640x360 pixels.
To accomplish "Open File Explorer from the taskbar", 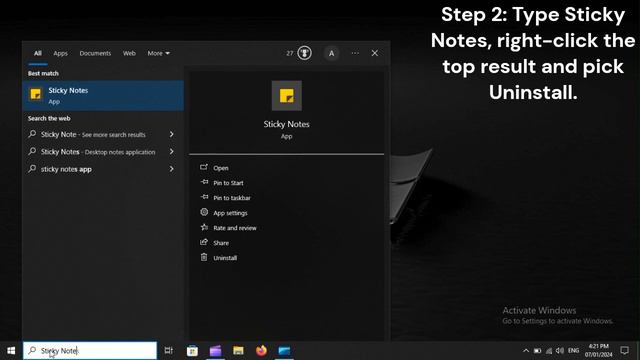I will (238, 351).
